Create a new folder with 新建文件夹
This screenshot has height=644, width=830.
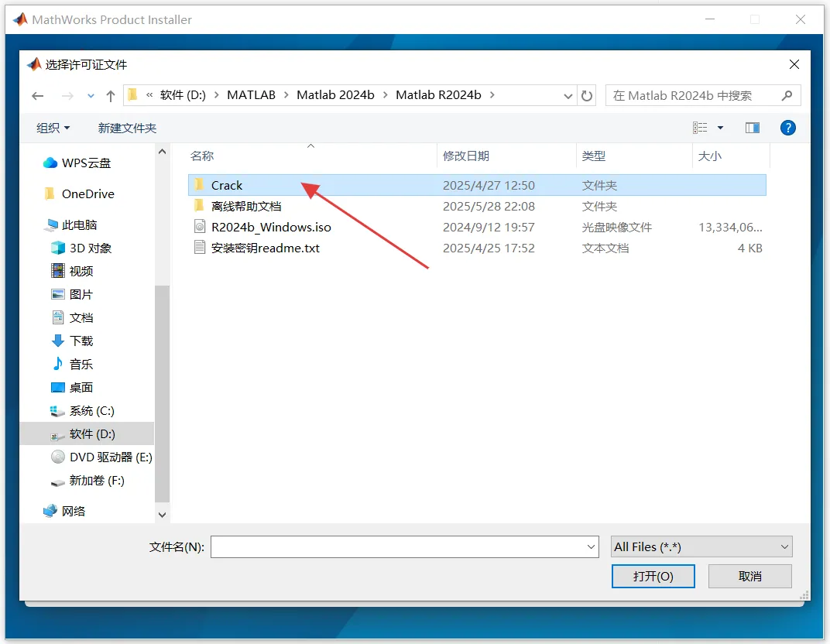(x=127, y=128)
